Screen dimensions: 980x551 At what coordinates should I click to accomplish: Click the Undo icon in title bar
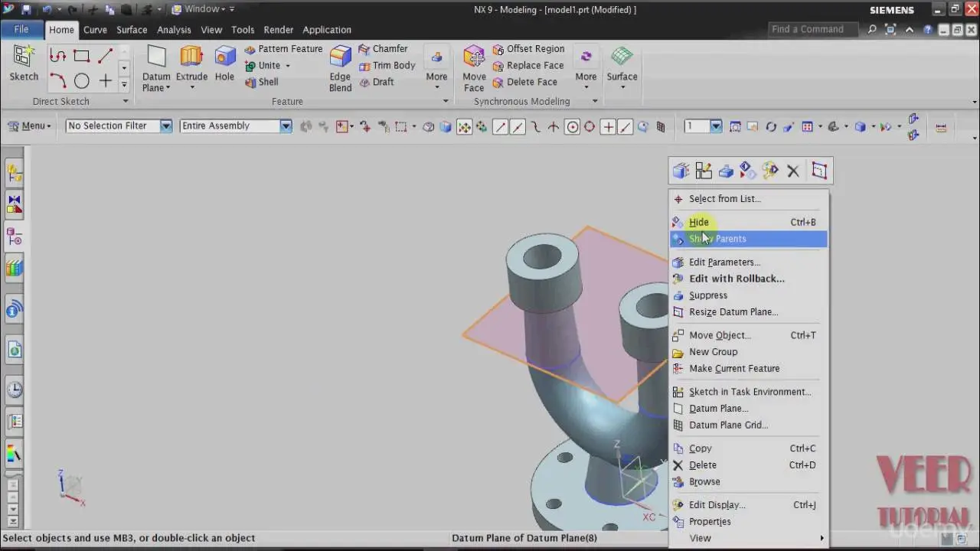47,10
